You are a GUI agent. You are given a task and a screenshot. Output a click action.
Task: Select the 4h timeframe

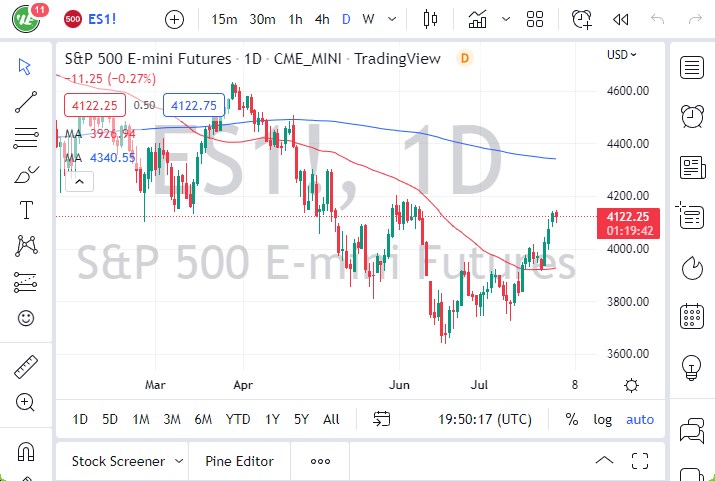point(321,19)
